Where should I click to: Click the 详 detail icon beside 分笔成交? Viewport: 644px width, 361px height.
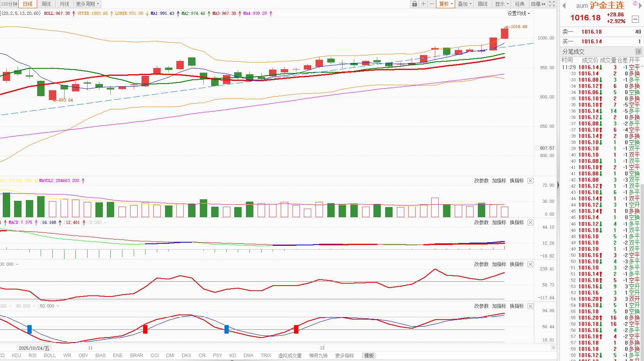(x=638, y=52)
